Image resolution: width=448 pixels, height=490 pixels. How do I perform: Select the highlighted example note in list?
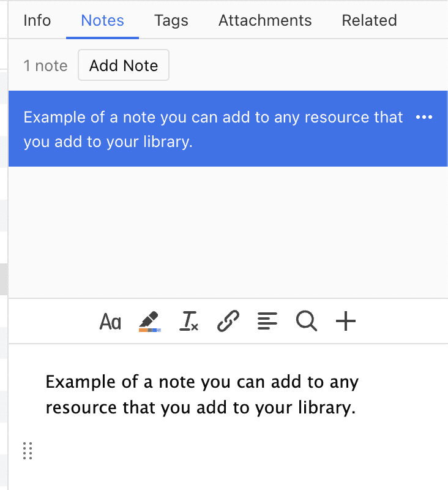228,129
